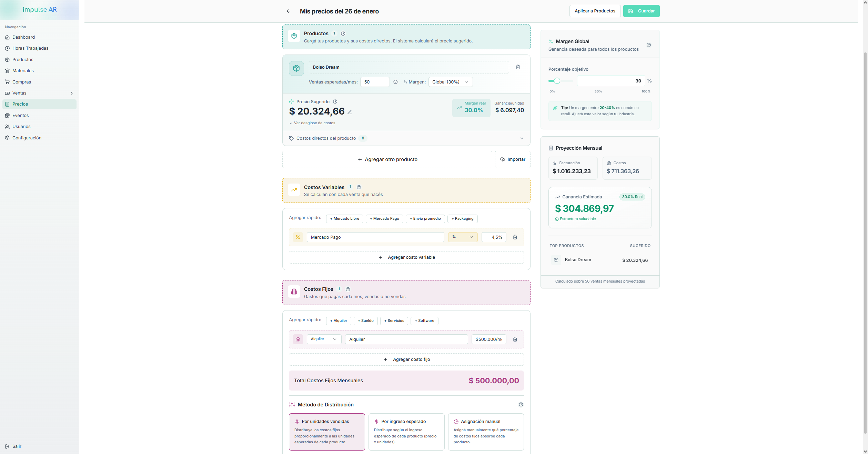This screenshot has height=454, width=868.
Task: Click help icon next to Costos Variables
Action: (x=359, y=187)
